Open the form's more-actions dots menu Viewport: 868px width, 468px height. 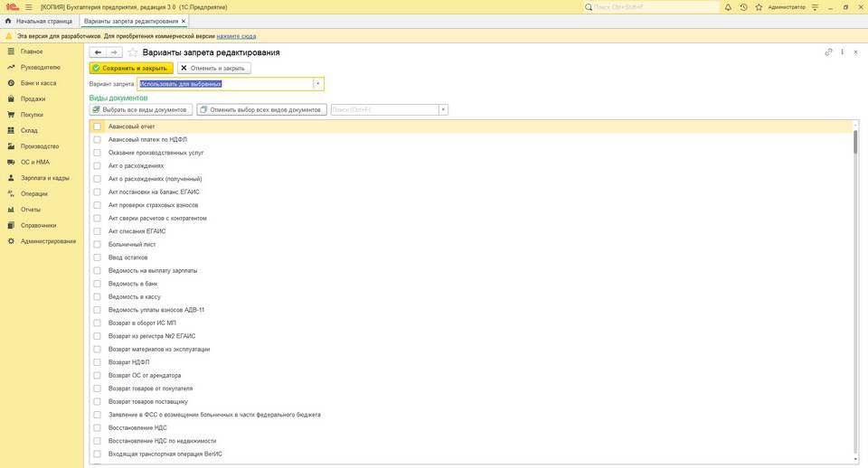coord(842,52)
